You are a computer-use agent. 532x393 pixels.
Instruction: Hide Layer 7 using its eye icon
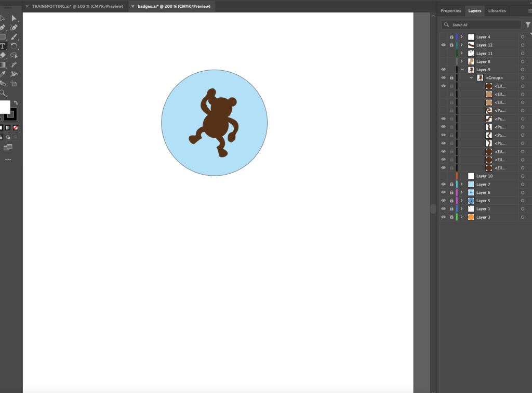444,184
